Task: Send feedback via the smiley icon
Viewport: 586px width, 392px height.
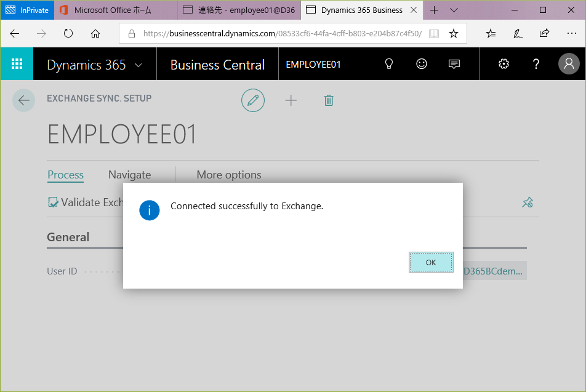Action: (422, 64)
